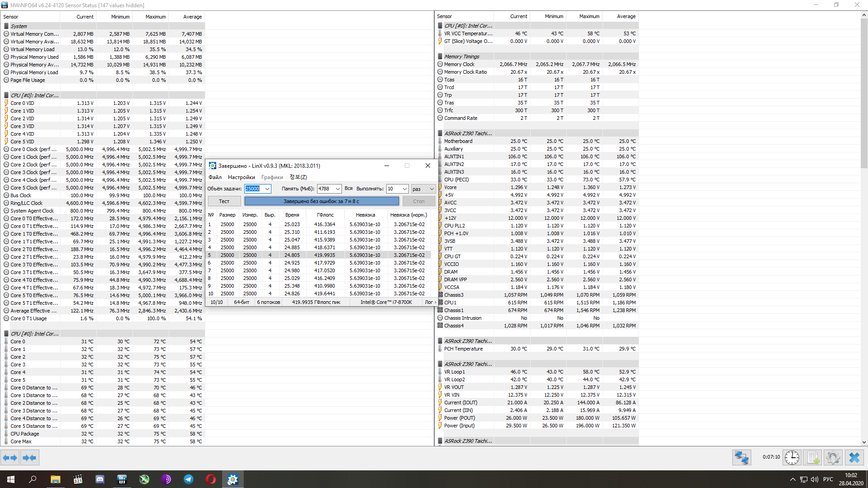Image resolution: width=868 pixels, height=488 pixels.
Task: Click the voltage bolt icon beside Vcore
Action: [440, 187]
